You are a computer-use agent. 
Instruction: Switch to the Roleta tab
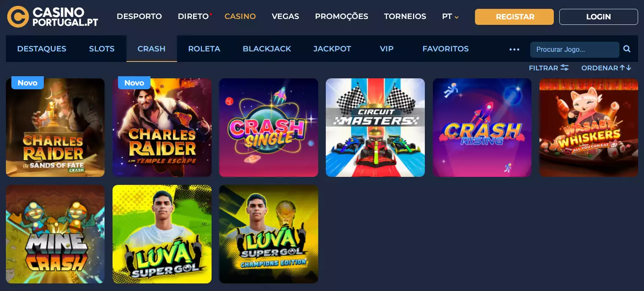pyautogui.click(x=204, y=49)
